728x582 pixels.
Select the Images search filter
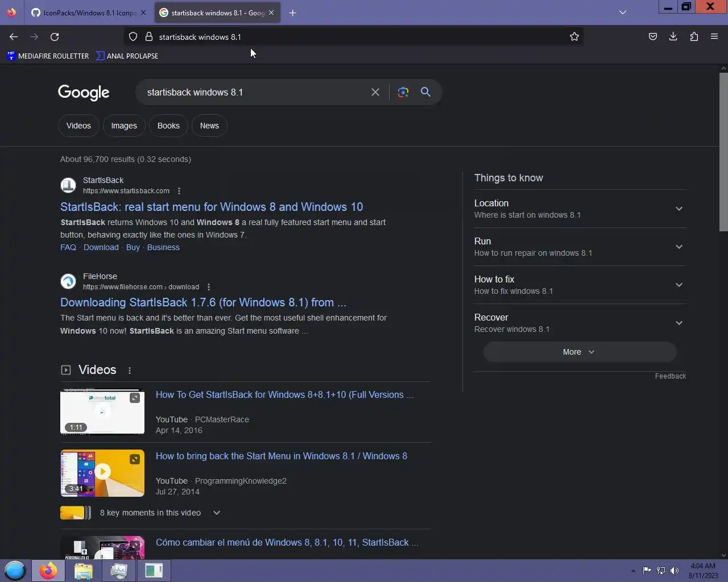pos(124,126)
